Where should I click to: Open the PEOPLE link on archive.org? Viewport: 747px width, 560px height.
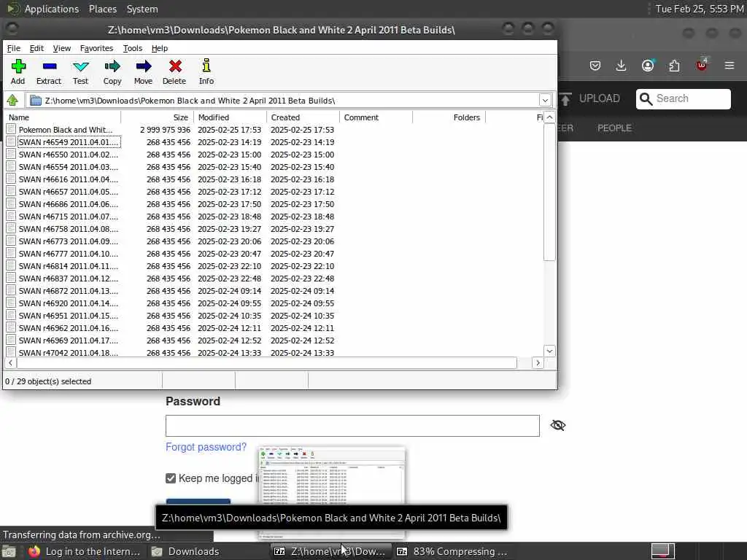[614, 128]
